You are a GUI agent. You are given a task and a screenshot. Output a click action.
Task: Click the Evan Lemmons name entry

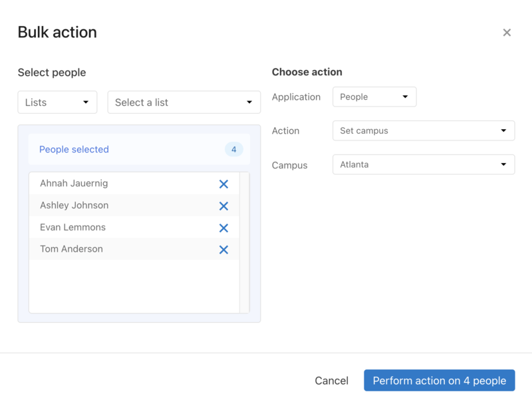(x=72, y=228)
